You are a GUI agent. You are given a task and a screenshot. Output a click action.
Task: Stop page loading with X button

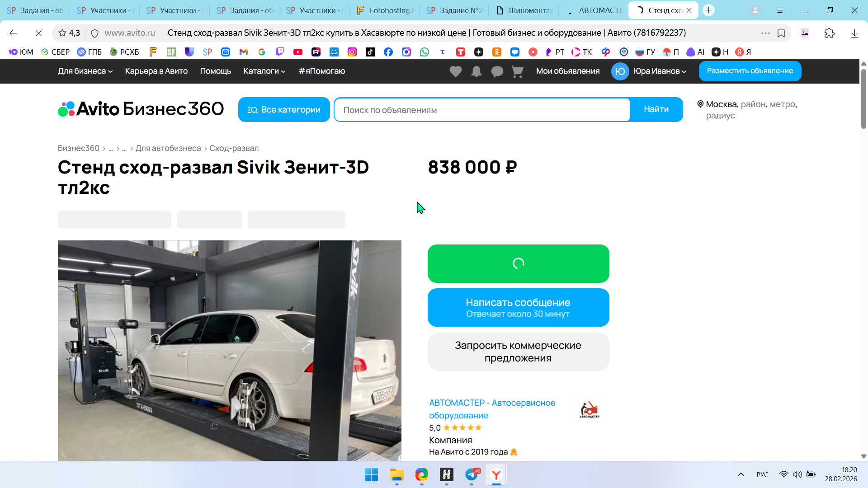click(x=38, y=33)
